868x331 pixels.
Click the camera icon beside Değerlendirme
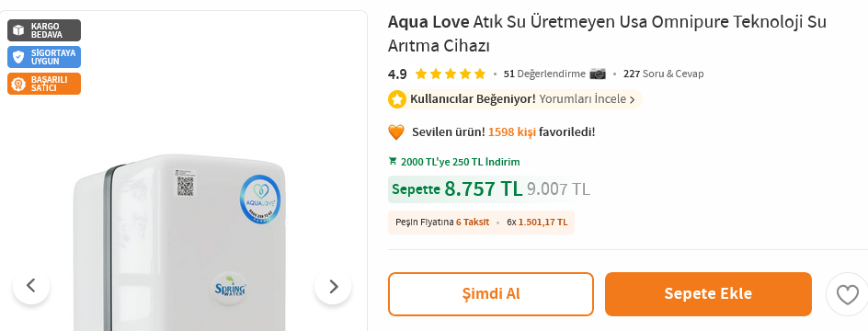598,74
